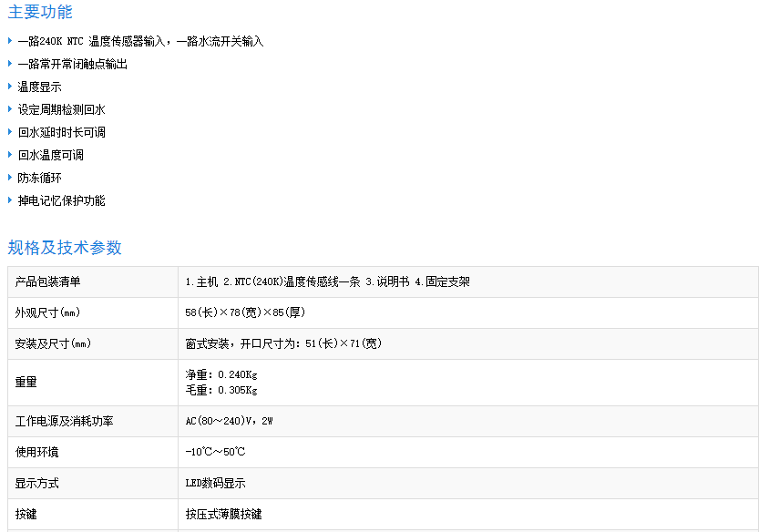Click the value -10℃~50℃
Image resolution: width=769 pixels, height=532 pixels.
pyautogui.click(x=215, y=452)
